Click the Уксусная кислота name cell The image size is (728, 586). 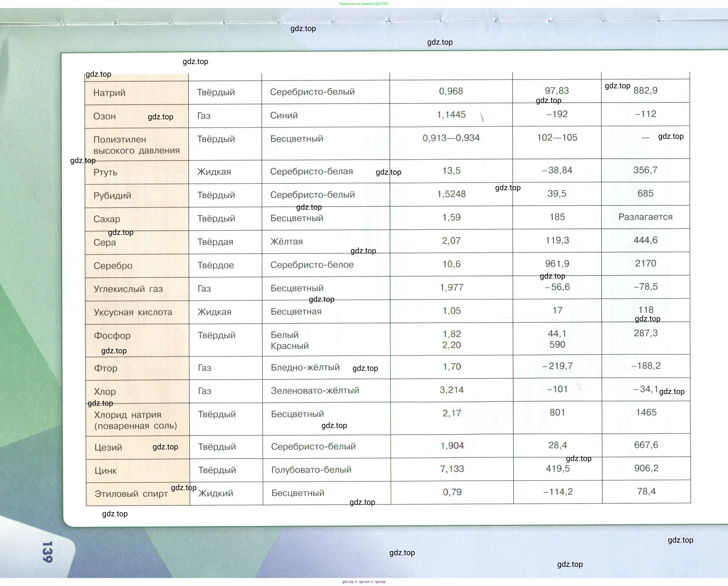(x=133, y=313)
